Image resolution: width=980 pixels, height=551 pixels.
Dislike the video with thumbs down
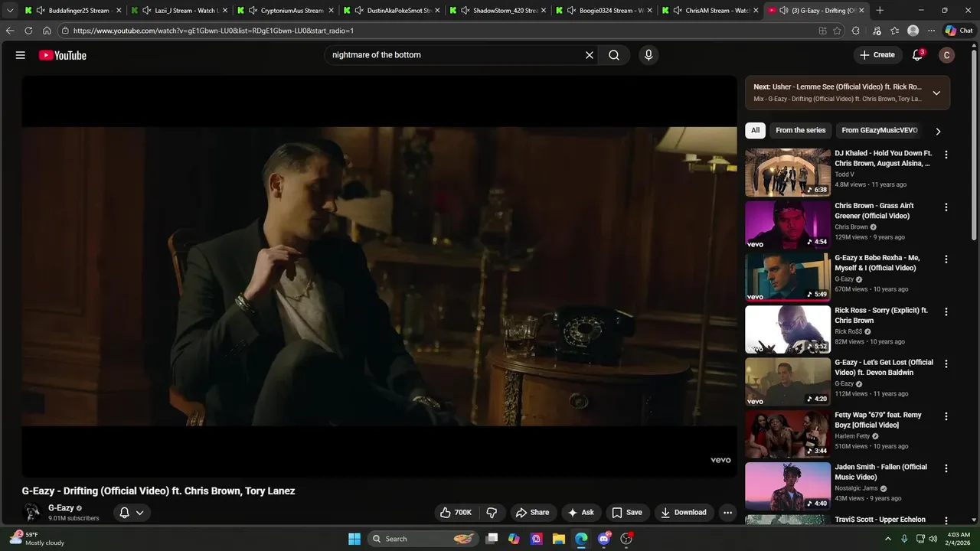click(492, 513)
